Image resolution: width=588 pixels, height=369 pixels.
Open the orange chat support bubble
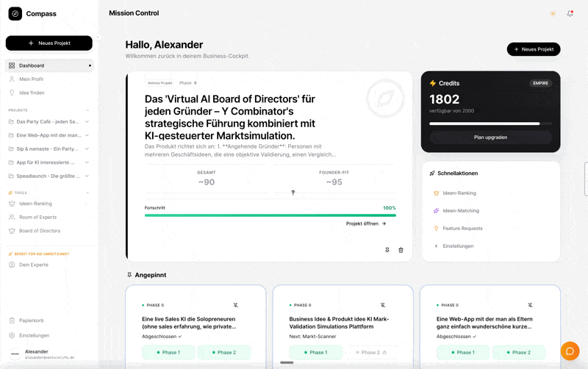[x=570, y=351]
